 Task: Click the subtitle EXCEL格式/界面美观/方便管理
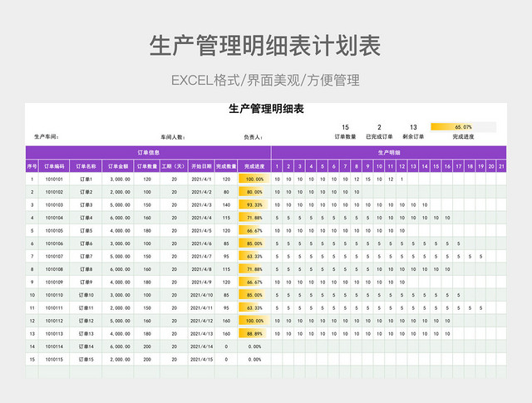pos(265,81)
